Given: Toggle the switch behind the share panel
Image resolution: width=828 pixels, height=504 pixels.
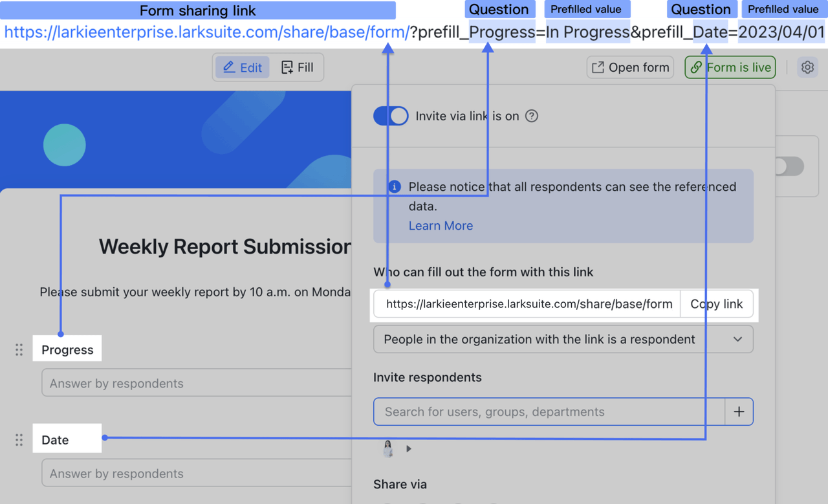Looking at the screenshot, I should [789, 166].
